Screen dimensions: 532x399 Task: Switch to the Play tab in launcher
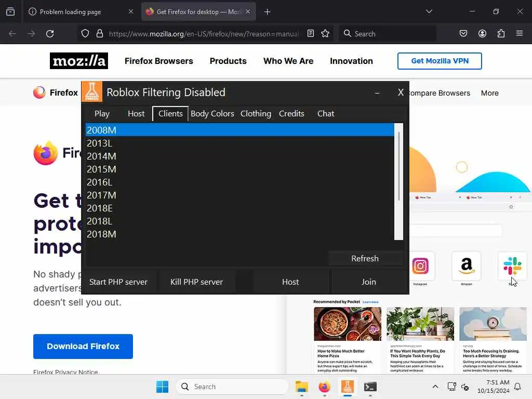102,114
